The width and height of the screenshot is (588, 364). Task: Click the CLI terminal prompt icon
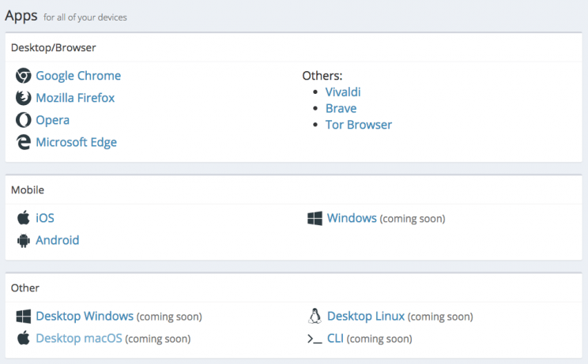point(315,339)
